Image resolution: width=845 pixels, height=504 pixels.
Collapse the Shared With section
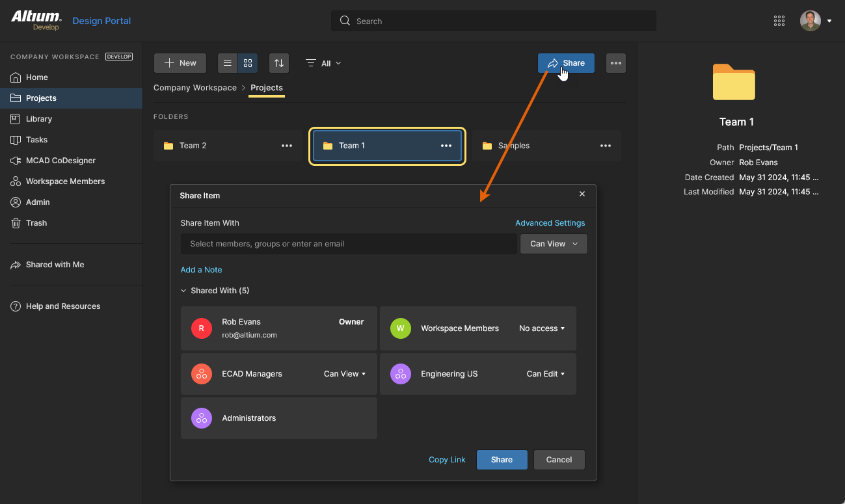coord(184,291)
